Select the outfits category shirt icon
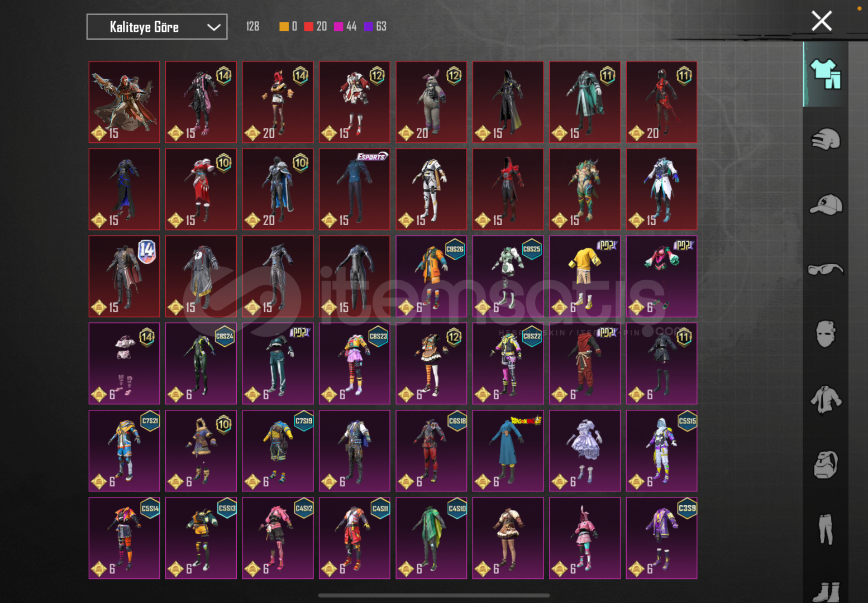The width and height of the screenshot is (868, 603). (x=826, y=74)
